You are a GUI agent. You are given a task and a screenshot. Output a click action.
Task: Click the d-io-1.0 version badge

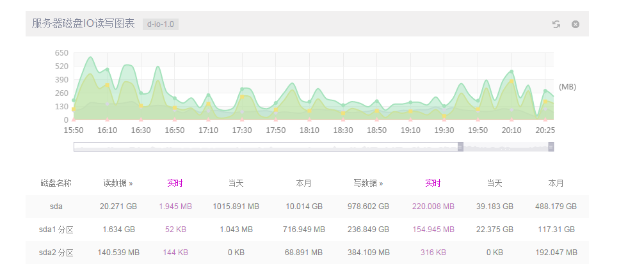(x=160, y=24)
